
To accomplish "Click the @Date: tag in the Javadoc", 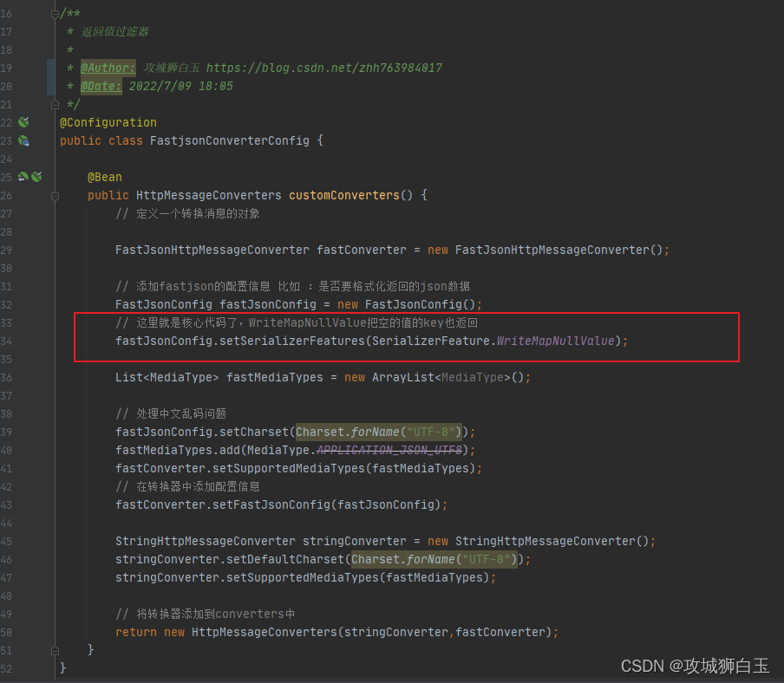I will point(101,86).
